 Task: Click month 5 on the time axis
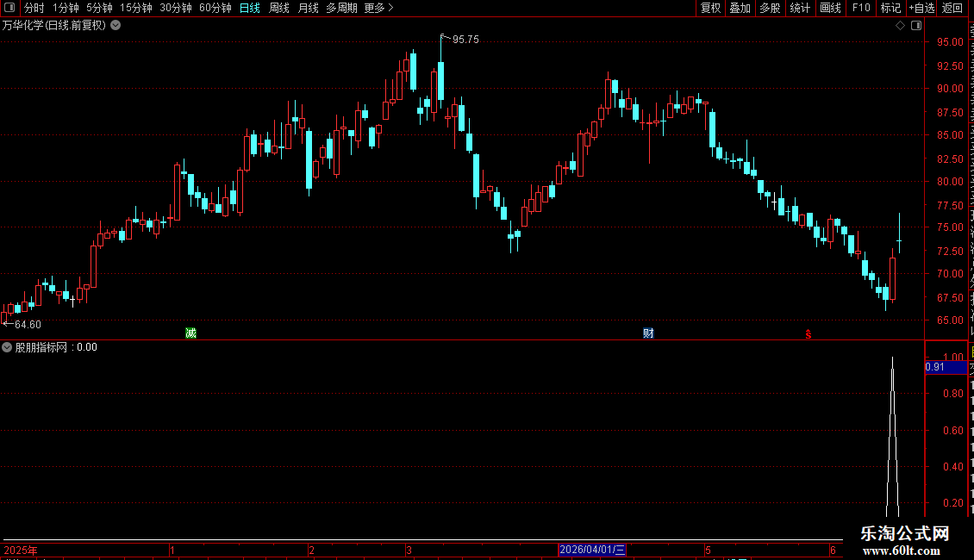pyautogui.click(x=708, y=550)
